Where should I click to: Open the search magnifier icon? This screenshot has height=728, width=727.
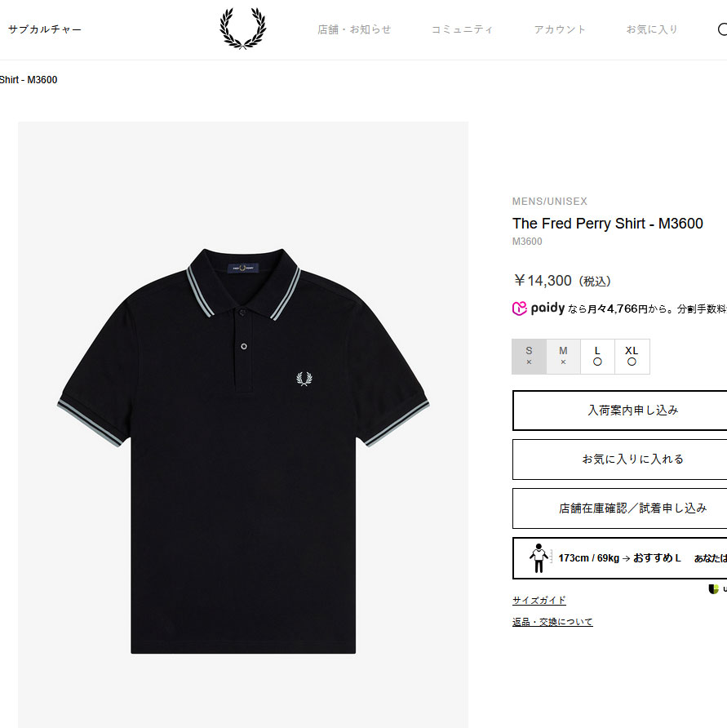[722, 29]
